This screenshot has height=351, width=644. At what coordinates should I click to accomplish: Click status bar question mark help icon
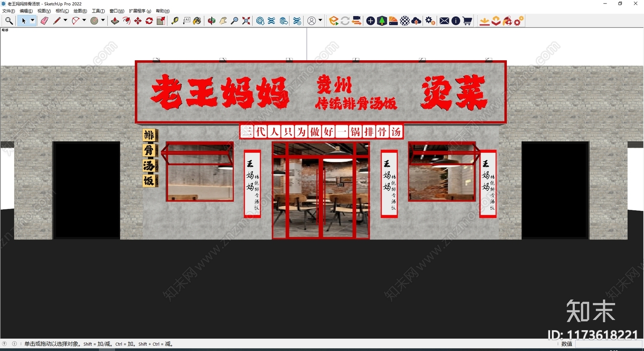click(x=4, y=344)
